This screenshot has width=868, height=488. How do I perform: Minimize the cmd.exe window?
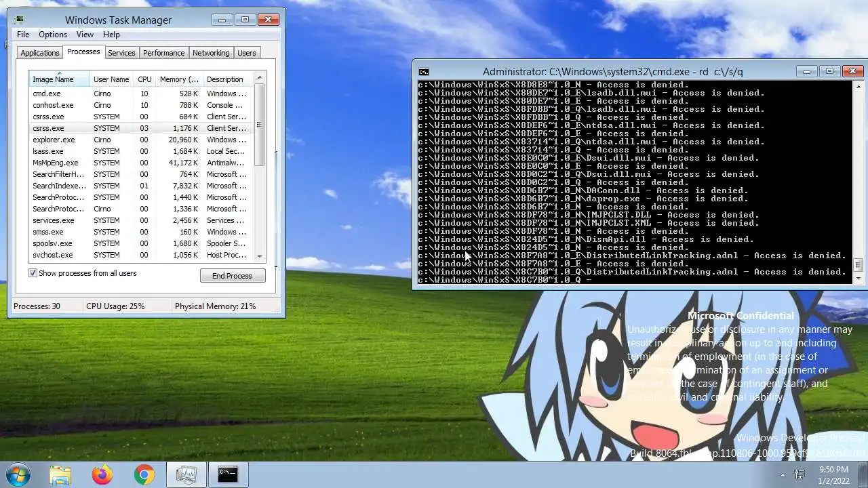coord(806,71)
